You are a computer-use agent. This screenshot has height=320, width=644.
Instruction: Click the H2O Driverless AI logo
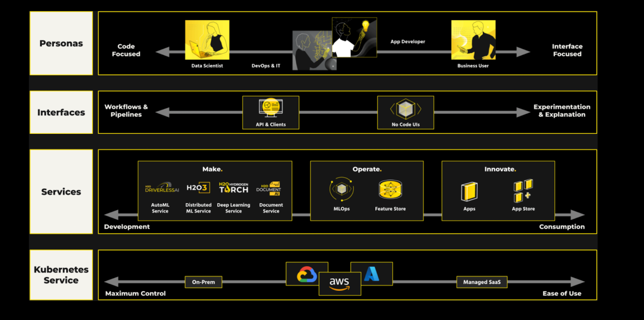[162, 188]
